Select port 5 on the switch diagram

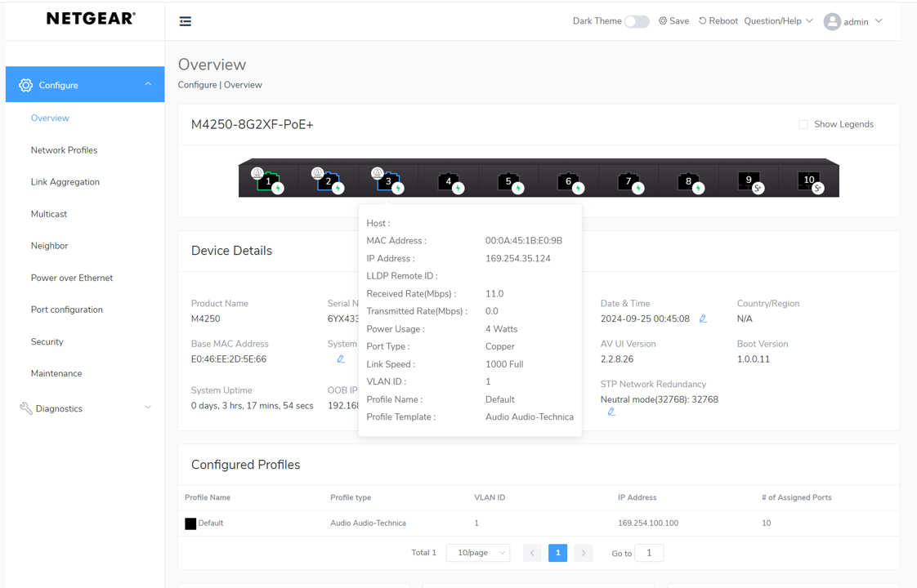click(508, 181)
